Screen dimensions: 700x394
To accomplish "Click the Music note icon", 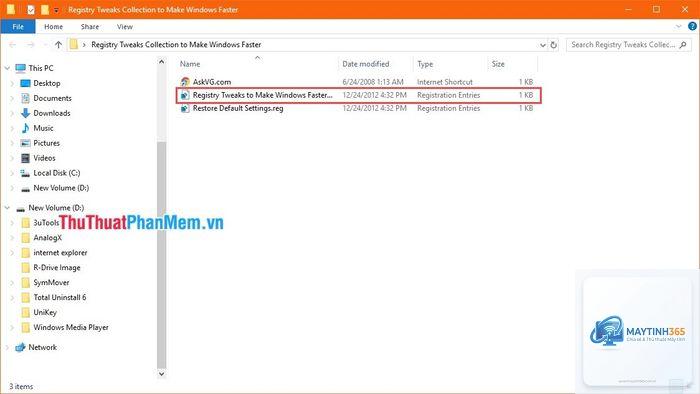I will point(25,128).
